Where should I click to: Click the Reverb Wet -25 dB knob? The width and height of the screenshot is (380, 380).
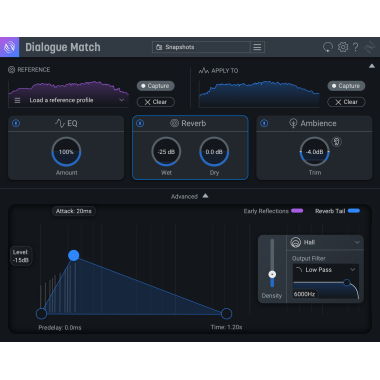(166, 152)
